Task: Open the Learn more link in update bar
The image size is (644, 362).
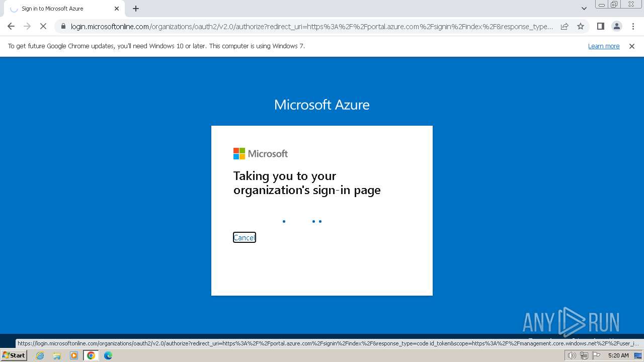Action: (x=604, y=46)
